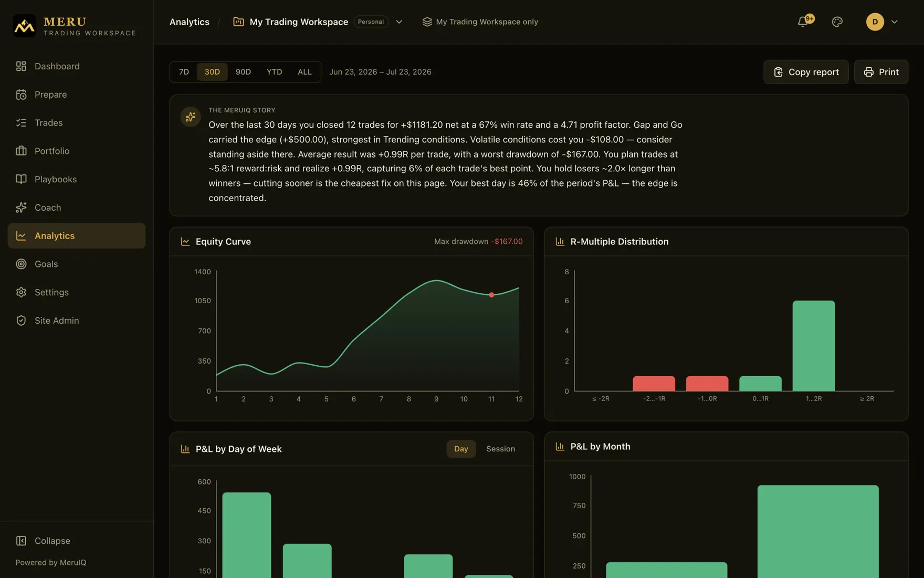Screen dimensions: 924x578
Task: Click the Personal workspace badge
Action: click(x=371, y=22)
